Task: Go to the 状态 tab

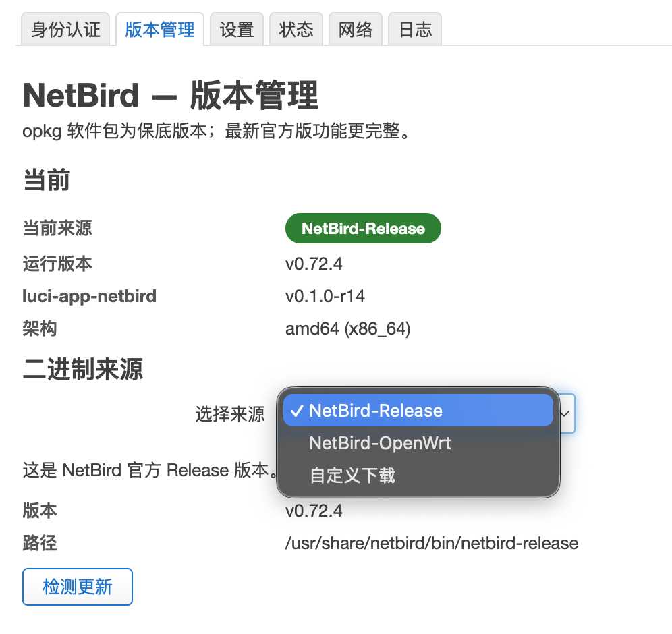Action: [x=296, y=29]
